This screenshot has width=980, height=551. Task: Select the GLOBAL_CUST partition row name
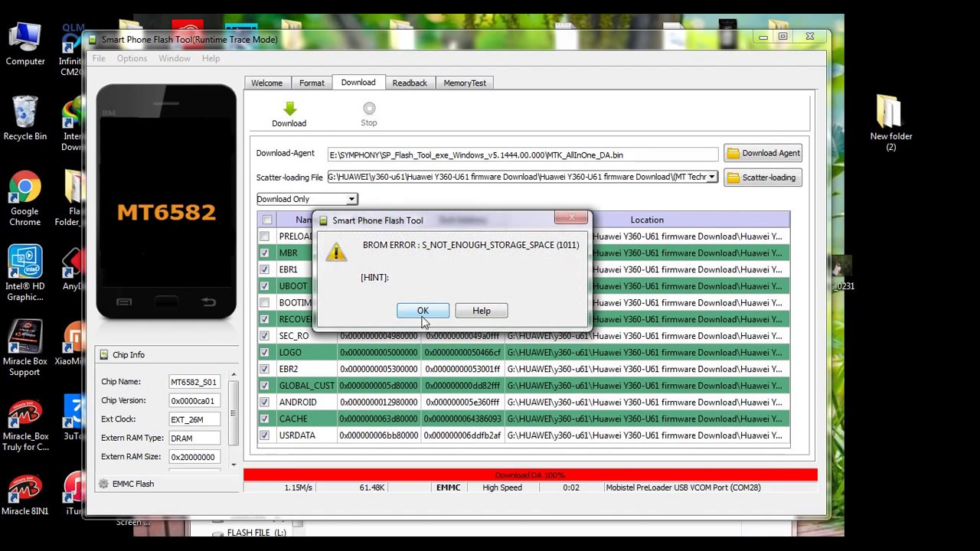[306, 386]
